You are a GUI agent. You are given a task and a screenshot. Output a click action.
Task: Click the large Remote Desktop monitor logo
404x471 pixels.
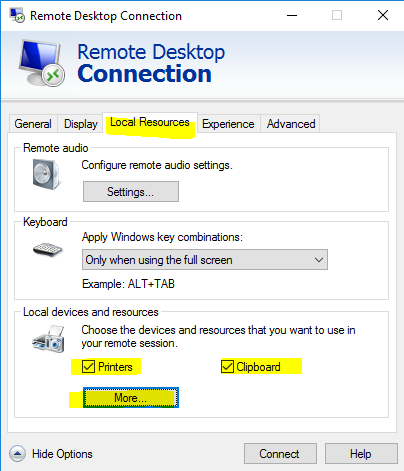click(41, 63)
